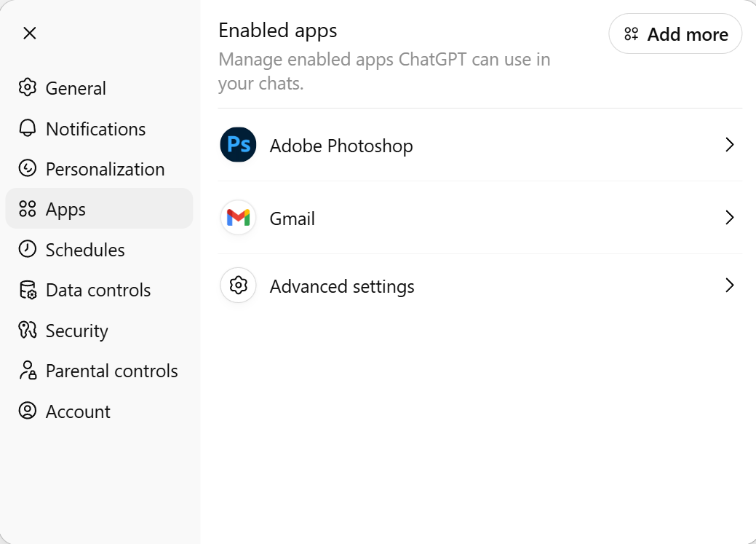Click the Security key icon
The width and height of the screenshot is (756, 544).
28,331
